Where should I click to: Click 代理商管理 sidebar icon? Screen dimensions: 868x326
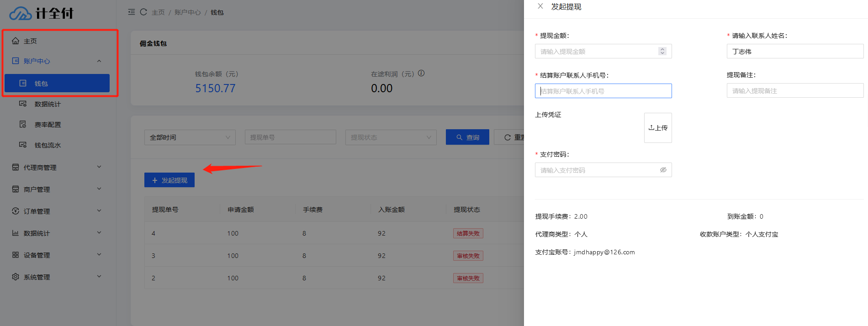point(16,167)
